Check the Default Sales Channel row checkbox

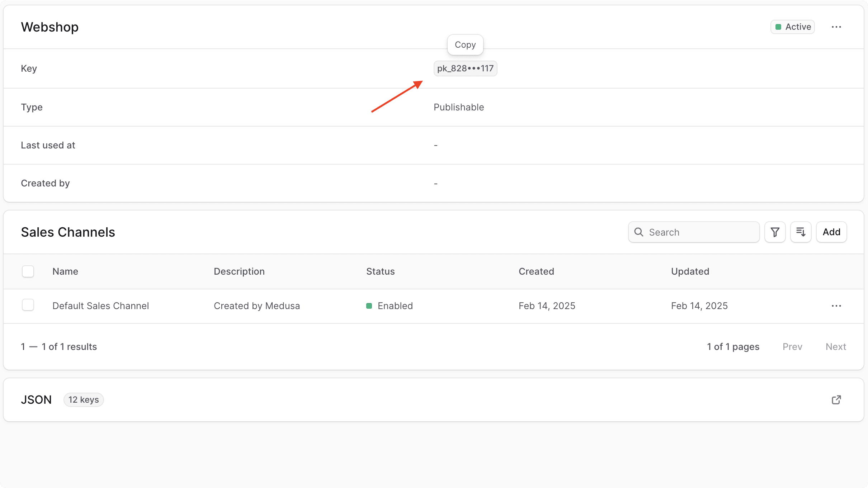tap(28, 304)
